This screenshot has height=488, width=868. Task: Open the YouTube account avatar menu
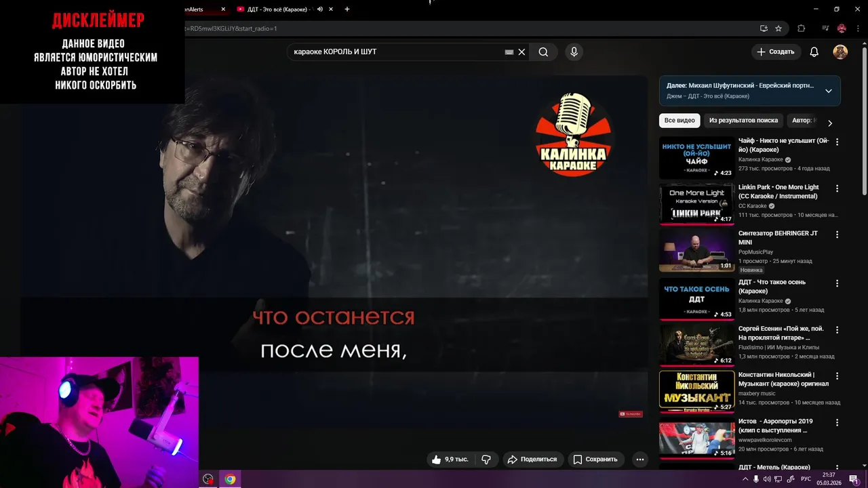tap(840, 52)
